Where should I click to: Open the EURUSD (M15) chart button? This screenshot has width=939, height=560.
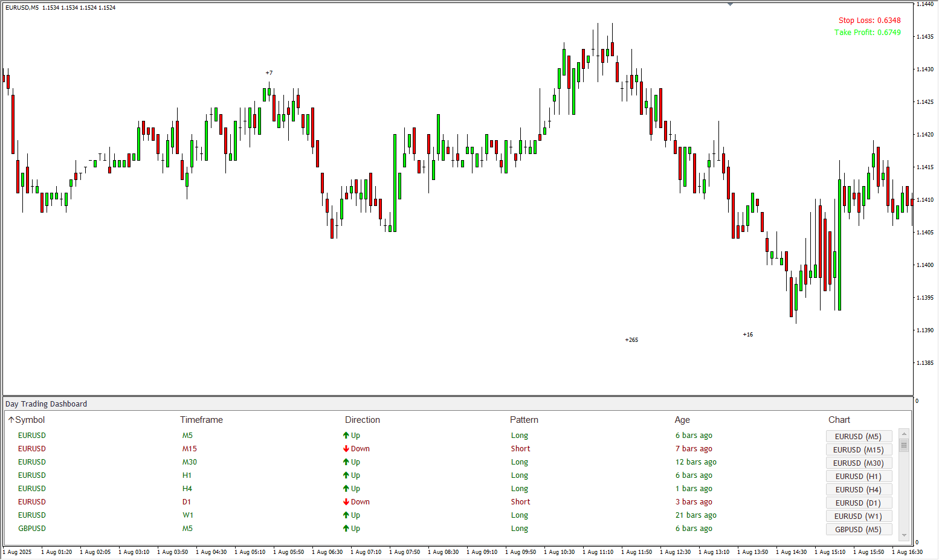[x=858, y=449]
